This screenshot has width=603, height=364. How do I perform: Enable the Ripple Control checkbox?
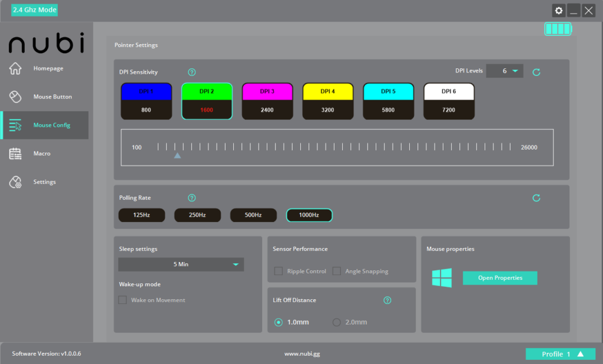tap(279, 272)
